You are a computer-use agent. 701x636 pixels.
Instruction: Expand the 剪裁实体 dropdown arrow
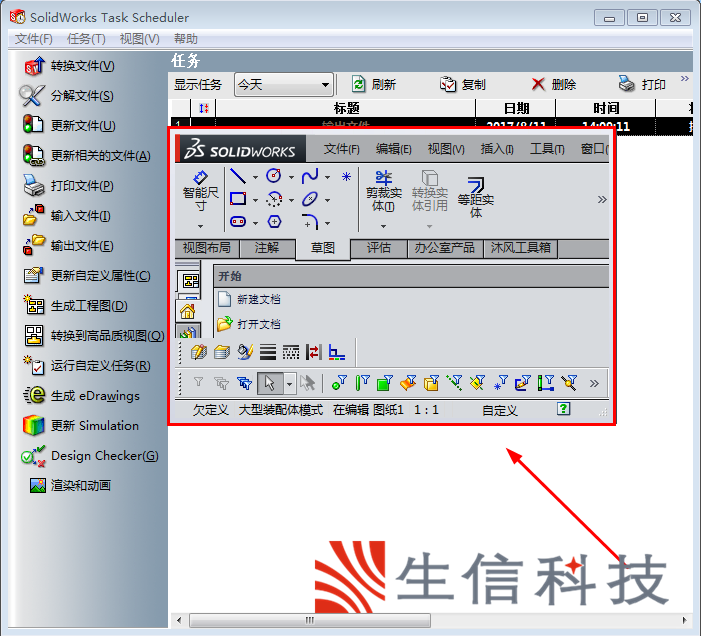(384, 227)
